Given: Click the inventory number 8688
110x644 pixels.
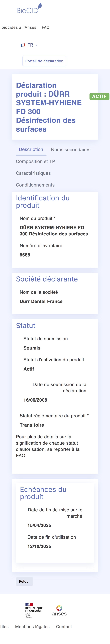Looking at the screenshot, I should point(25,255).
